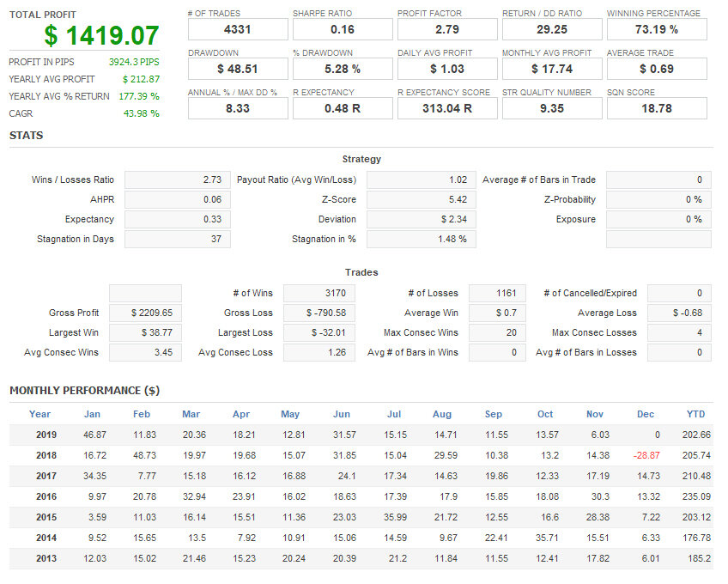The width and height of the screenshot is (728, 584).
Task: Select Stagnation in Days field 37
Action: click(x=178, y=240)
